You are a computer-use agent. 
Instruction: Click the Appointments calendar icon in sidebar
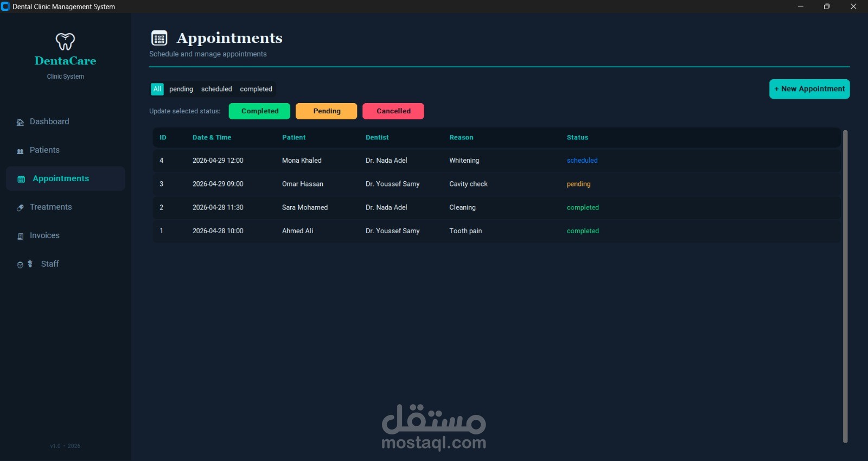(21, 179)
